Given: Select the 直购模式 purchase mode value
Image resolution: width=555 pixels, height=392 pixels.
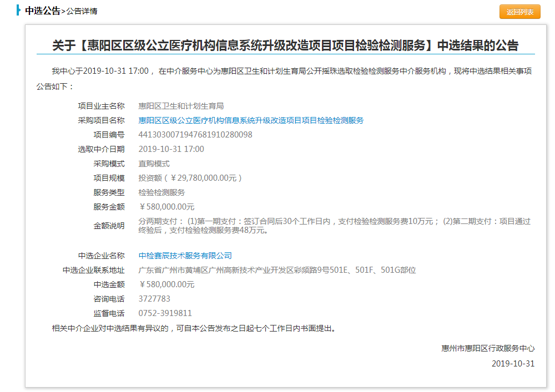Looking at the screenshot, I should [x=154, y=164].
